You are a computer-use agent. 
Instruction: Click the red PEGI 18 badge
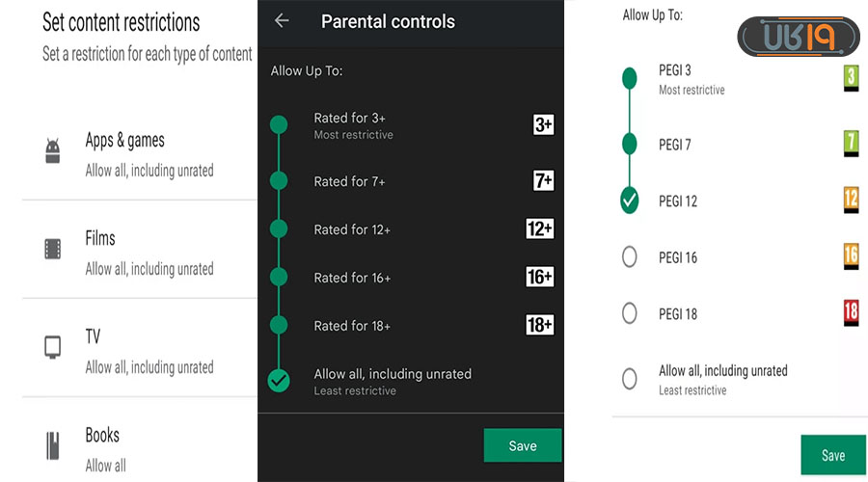pos(851,311)
